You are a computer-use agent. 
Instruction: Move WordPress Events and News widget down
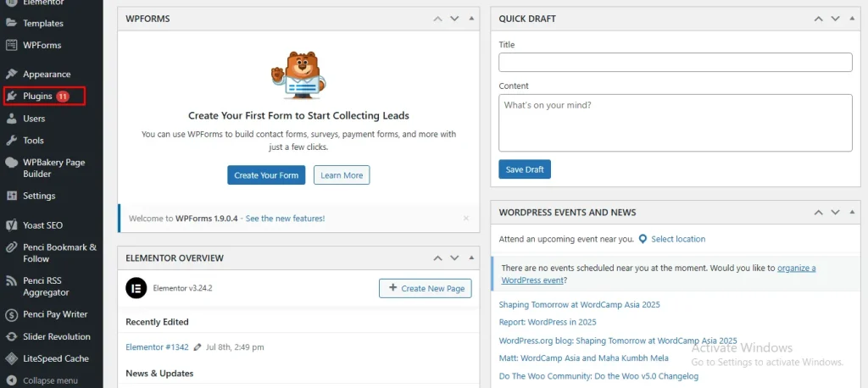click(835, 212)
